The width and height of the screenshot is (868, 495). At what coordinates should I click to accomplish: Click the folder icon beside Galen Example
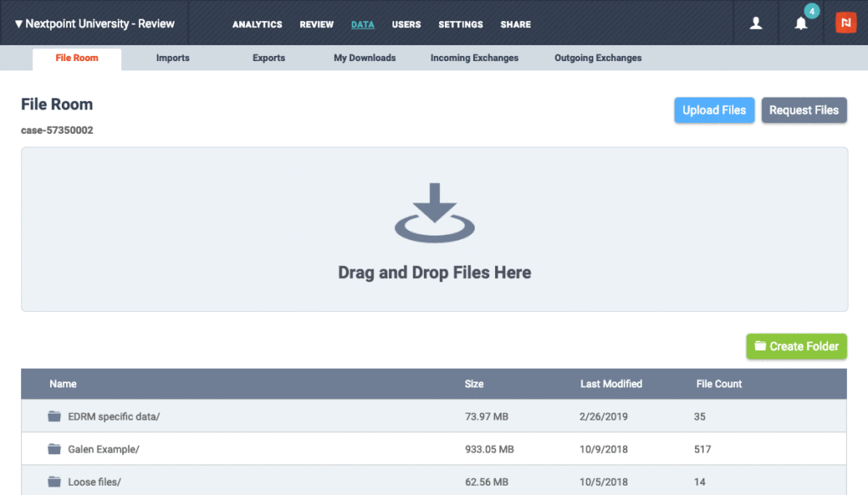point(53,448)
